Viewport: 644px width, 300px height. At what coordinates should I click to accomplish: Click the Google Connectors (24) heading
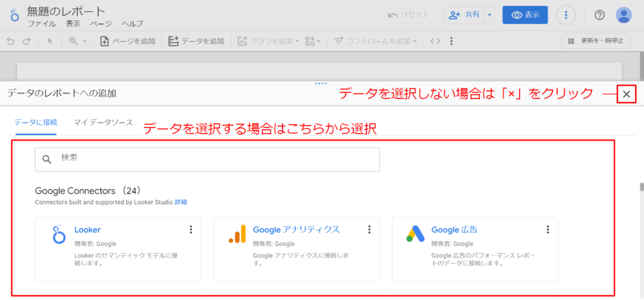[x=88, y=191]
